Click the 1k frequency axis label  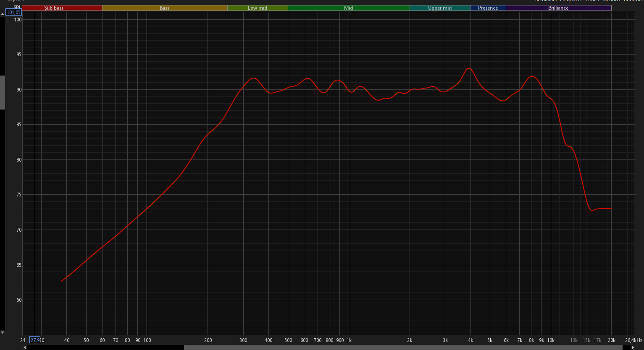point(349,340)
